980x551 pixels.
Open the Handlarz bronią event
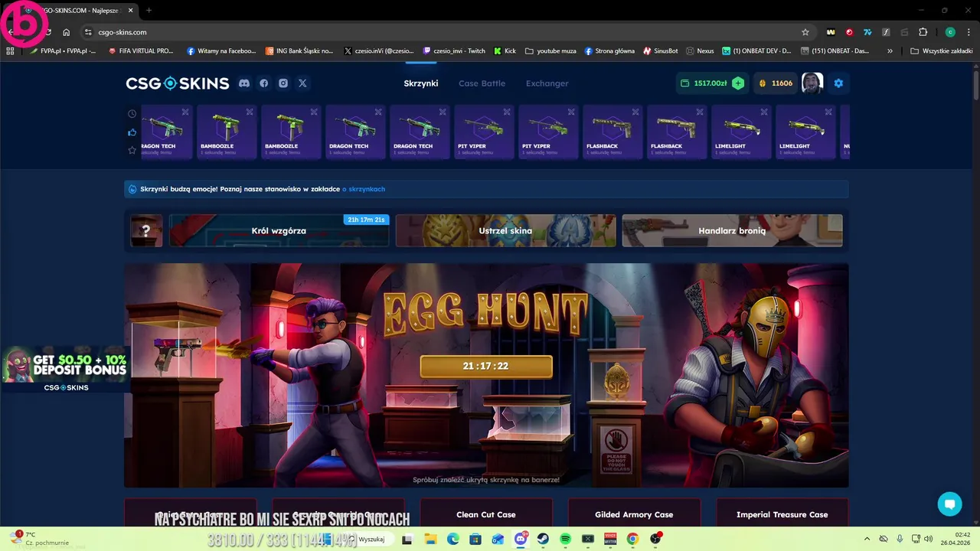point(732,230)
